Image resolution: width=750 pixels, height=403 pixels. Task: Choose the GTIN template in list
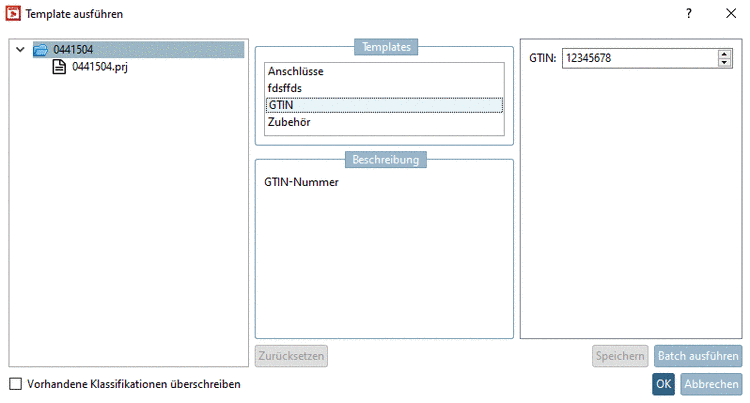coord(281,105)
